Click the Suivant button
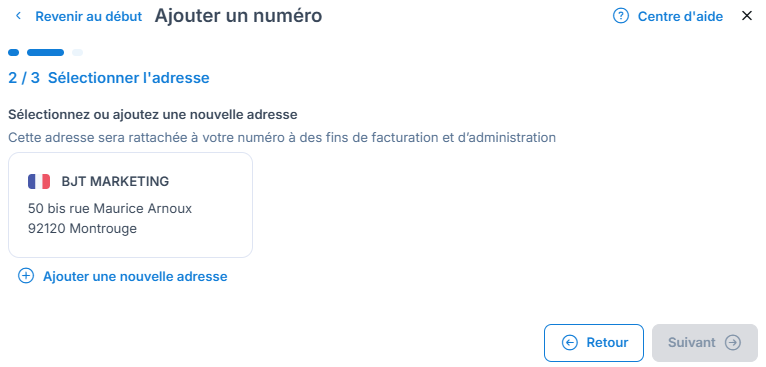The height and width of the screenshot is (367, 766). [704, 343]
